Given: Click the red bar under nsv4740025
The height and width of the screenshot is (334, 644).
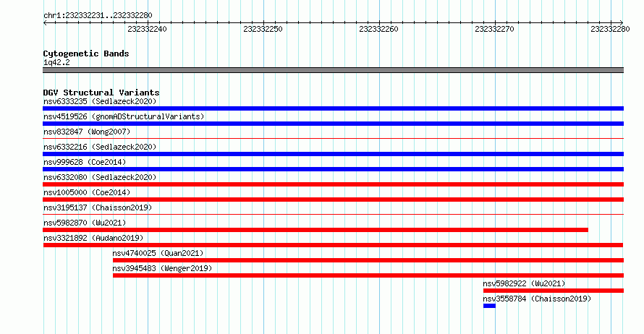Looking at the screenshot, I should 368,260.
